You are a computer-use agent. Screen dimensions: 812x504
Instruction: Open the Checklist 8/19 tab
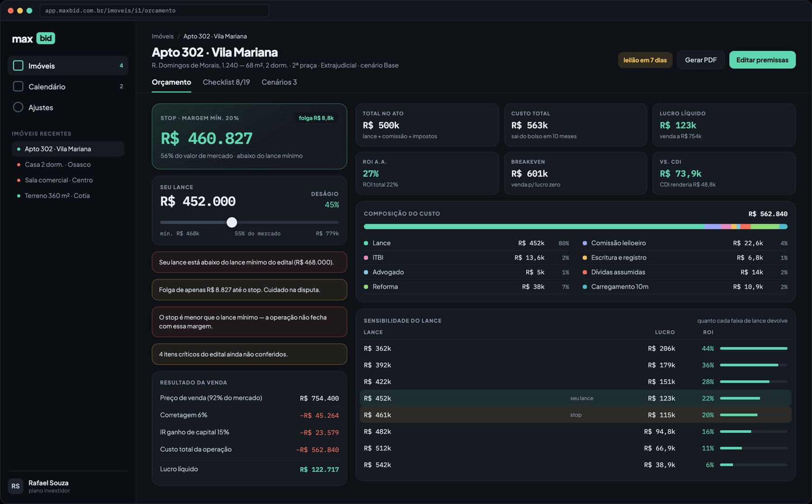click(226, 82)
